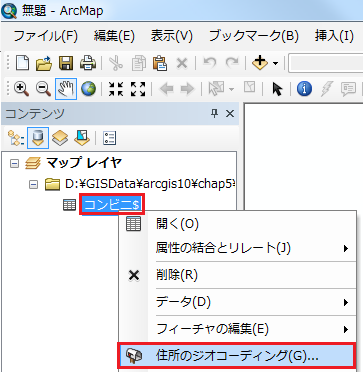Click the Fixed Zoom Out icon
Image resolution: width=363 pixels, height=372 pixels.
[x=138, y=89]
